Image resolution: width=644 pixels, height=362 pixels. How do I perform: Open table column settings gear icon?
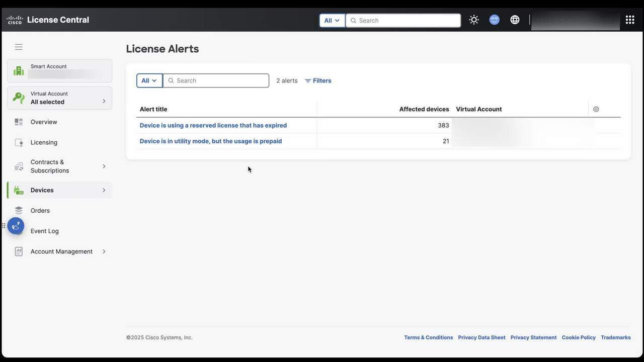coord(596,109)
